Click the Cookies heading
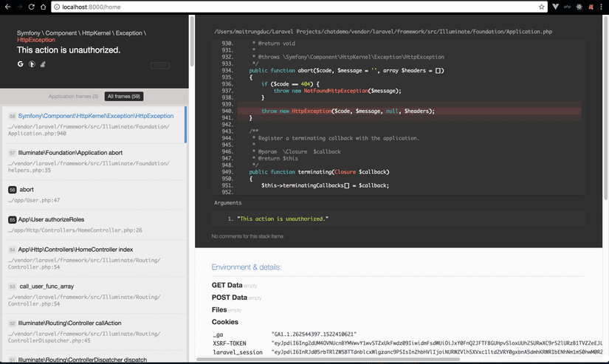Image resolution: width=609 pixels, height=364 pixels. click(225, 322)
